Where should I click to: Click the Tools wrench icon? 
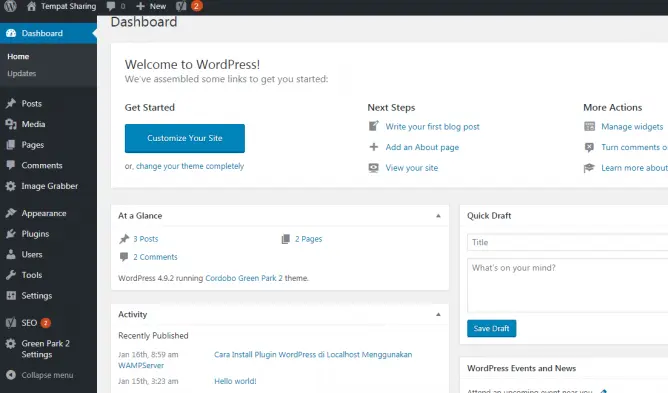pyautogui.click(x=11, y=275)
